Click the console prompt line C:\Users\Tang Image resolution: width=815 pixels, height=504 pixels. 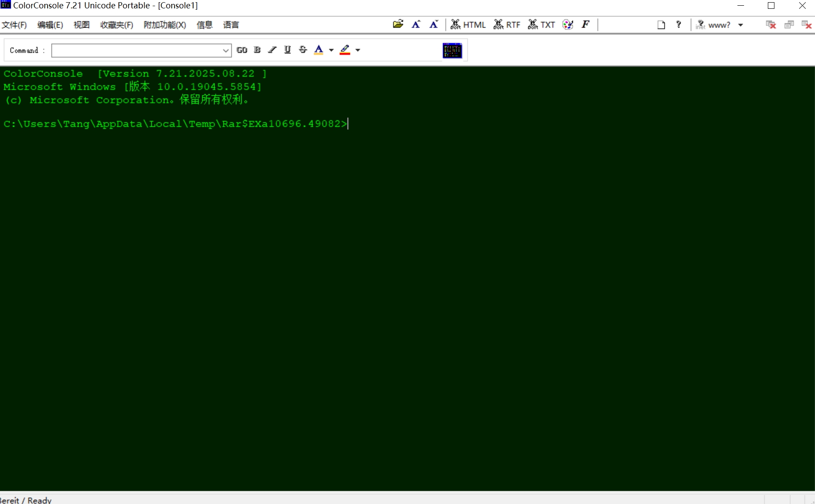175,124
